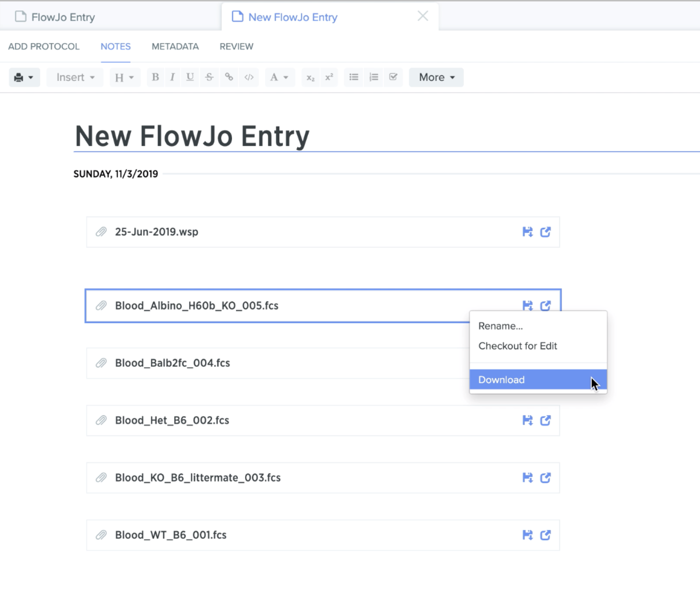Screen dimensions: 700x603
Task: Open Blood_Het_B6_002.fcs with the external icon
Action: pos(545,420)
